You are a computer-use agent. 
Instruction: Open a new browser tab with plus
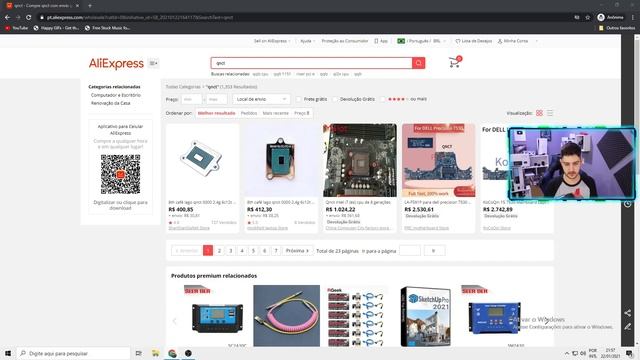(x=90, y=6)
